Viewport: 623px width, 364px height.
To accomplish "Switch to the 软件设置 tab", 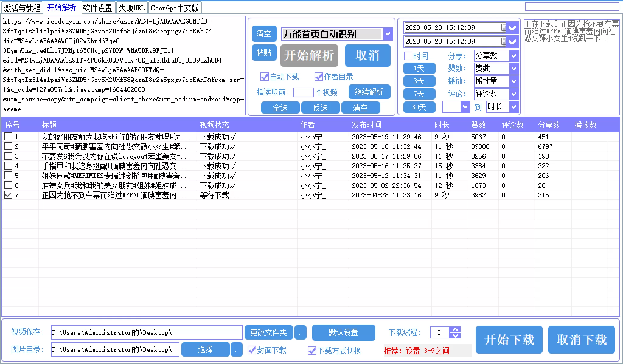I will (98, 8).
